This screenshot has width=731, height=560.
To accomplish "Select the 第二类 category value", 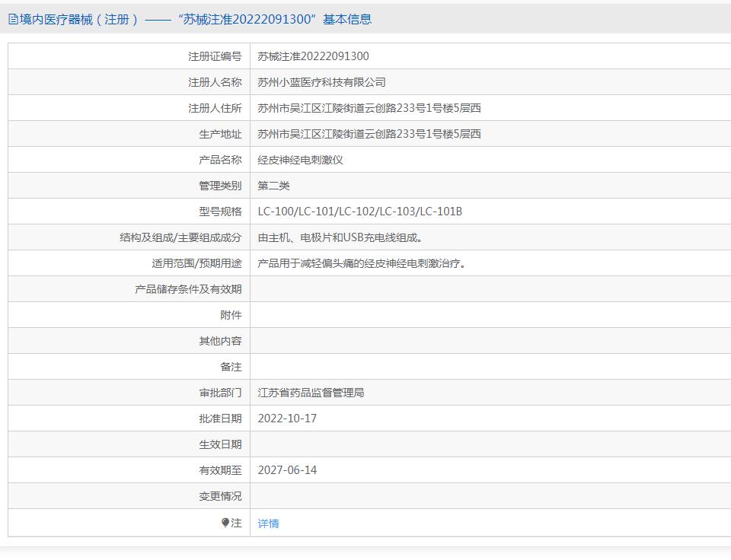I will tap(273, 186).
